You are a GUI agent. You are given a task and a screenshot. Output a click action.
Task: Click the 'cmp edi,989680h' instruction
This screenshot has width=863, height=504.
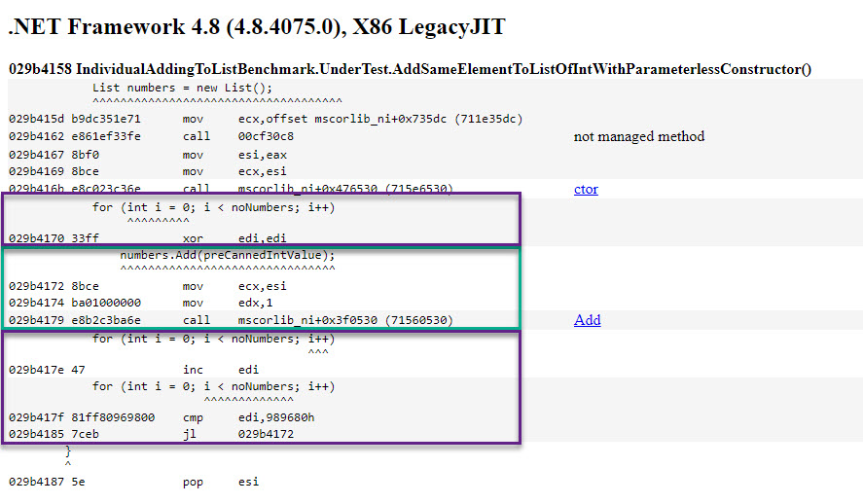click(x=248, y=416)
